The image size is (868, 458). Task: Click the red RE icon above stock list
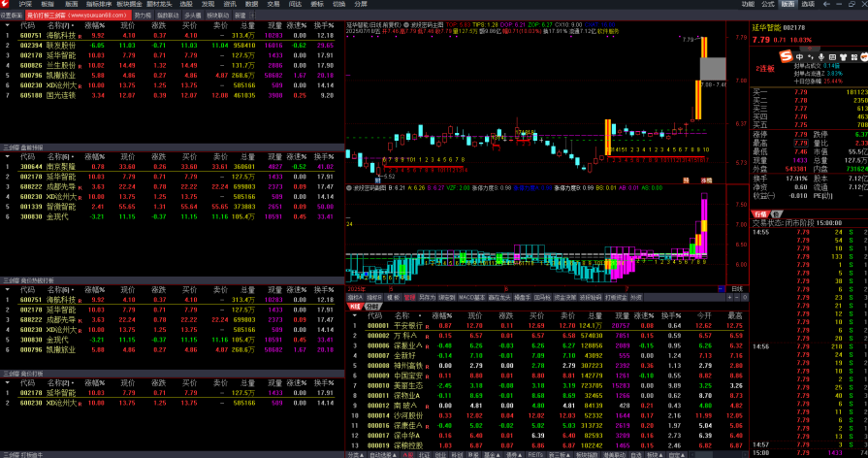click(x=355, y=306)
